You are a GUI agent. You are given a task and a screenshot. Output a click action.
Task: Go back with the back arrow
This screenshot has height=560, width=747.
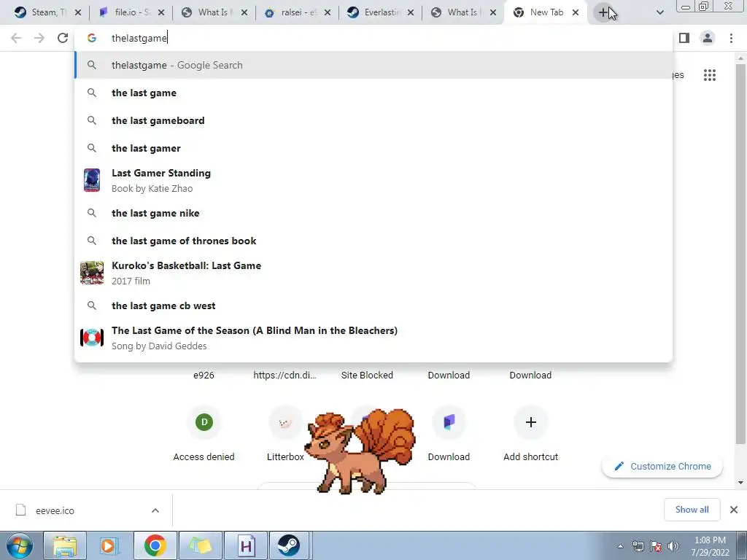coord(16,38)
